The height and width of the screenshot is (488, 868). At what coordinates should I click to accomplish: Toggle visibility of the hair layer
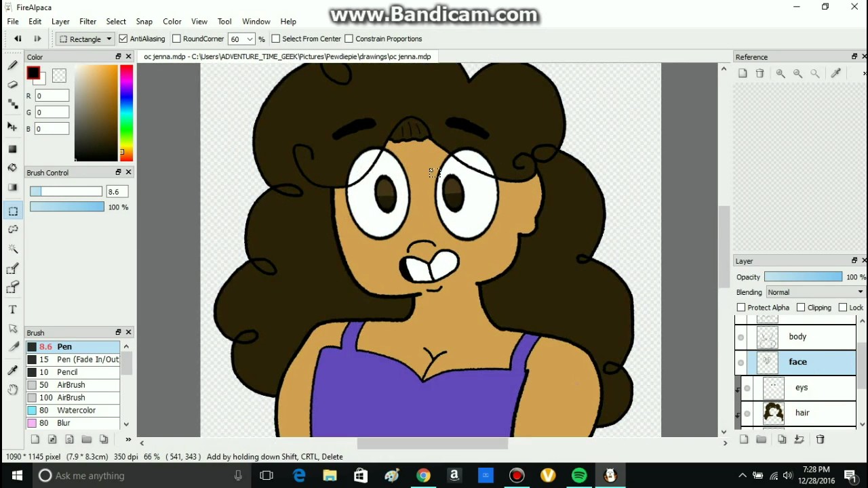click(747, 413)
